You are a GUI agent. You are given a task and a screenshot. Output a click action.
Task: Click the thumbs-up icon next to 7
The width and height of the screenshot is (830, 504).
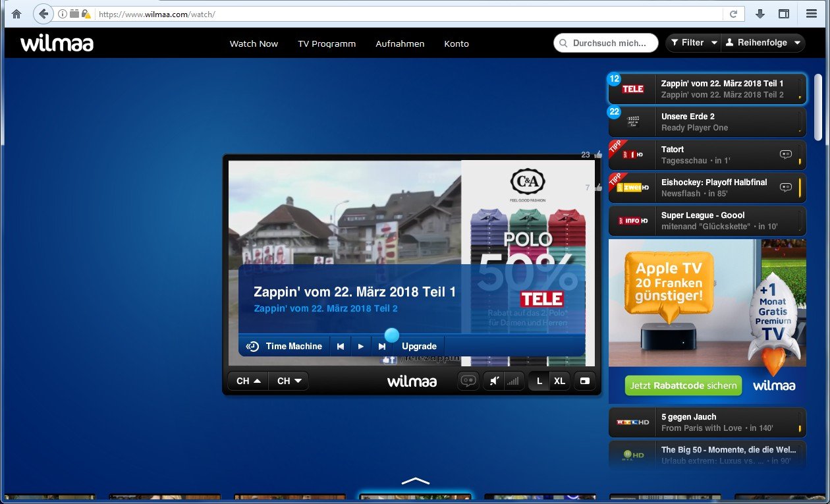click(598, 188)
